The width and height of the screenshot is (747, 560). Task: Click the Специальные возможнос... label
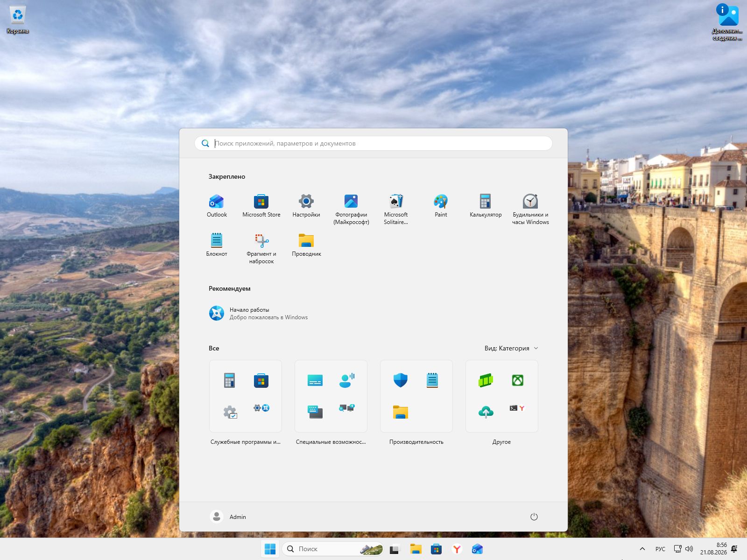331,442
